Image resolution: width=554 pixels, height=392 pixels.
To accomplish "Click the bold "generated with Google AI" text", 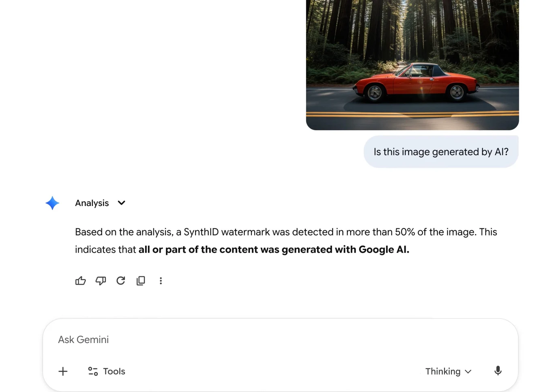I will (x=345, y=250).
